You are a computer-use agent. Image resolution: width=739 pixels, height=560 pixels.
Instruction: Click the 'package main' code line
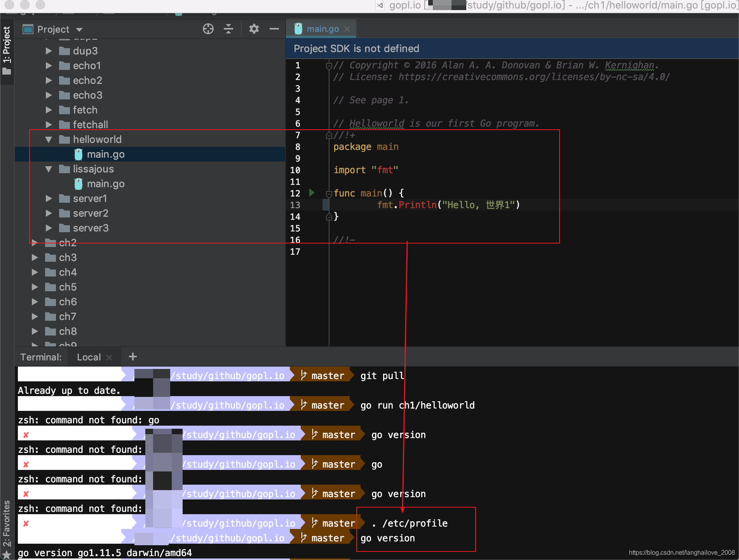tap(366, 147)
